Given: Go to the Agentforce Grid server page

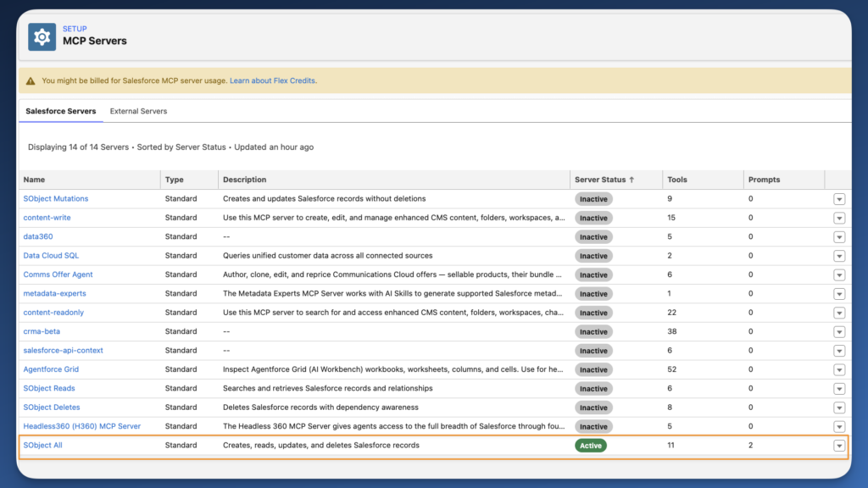Looking at the screenshot, I should pyautogui.click(x=51, y=369).
